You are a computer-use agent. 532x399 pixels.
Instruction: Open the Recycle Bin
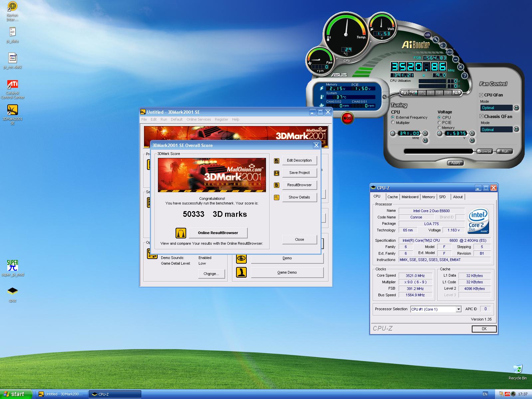pyautogui.click(x=518, y=372)
